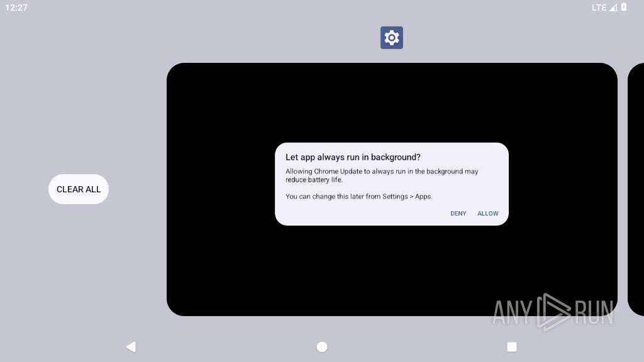Open the partially visible next task card
Image resolution: width=644 pixels, height=362 pixels.
coord(636,189)
